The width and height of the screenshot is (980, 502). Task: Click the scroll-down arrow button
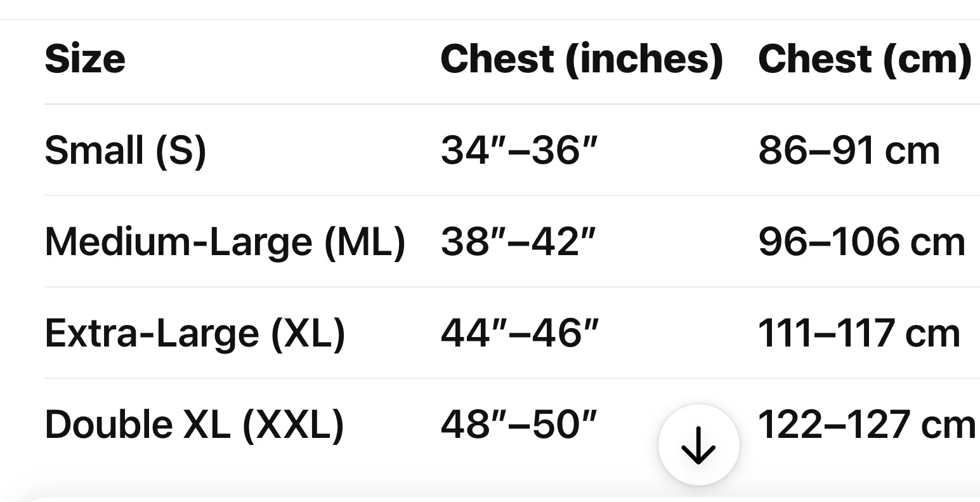click(x=698, y=445)
